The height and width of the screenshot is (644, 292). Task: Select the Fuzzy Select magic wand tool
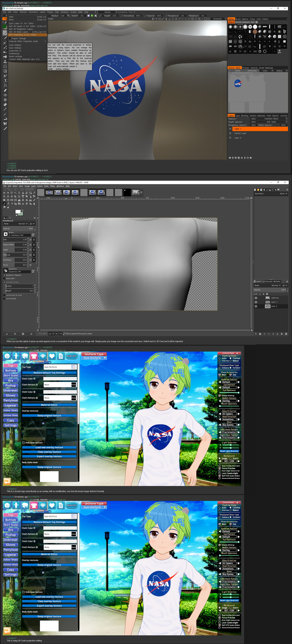(x=16, y=193)
